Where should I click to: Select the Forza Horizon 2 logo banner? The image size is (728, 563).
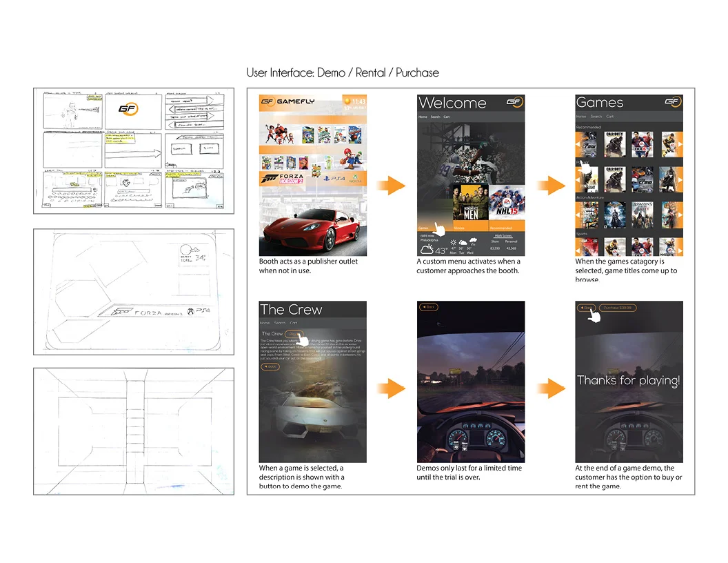click(282, 179)
